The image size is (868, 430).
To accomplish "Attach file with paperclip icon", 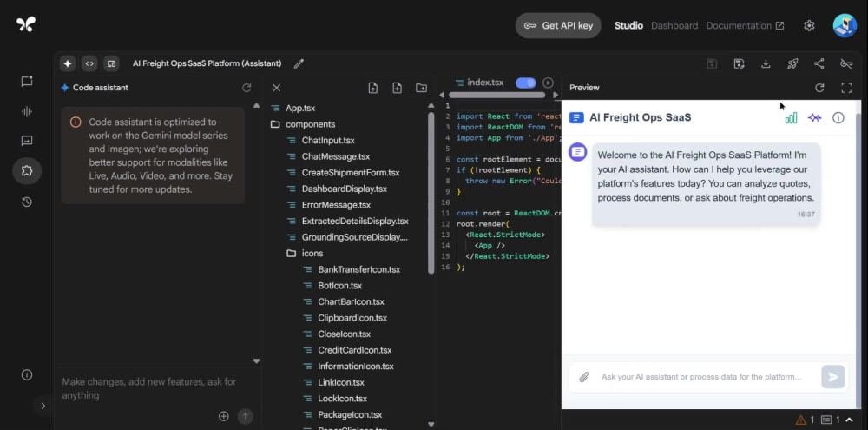I will [583, 377].
